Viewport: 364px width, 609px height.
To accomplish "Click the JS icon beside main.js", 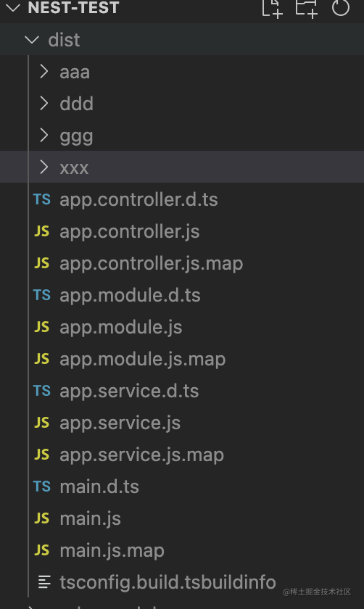I will pyautogui.click(x=42, y=518).
